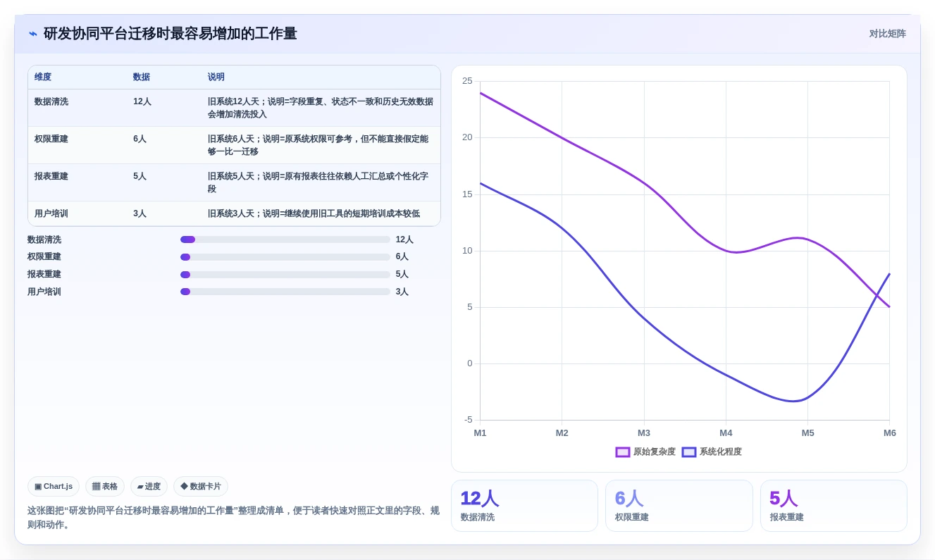Click the summary paragraph starting 这张图把
Viewport: 935px width, 560px height.
233,518
